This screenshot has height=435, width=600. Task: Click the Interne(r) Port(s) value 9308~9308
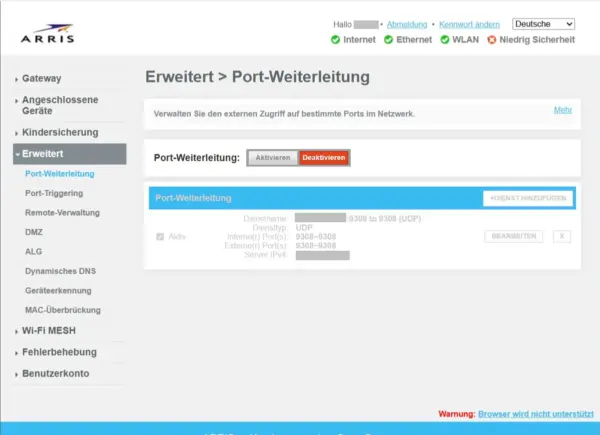(316, 237)
